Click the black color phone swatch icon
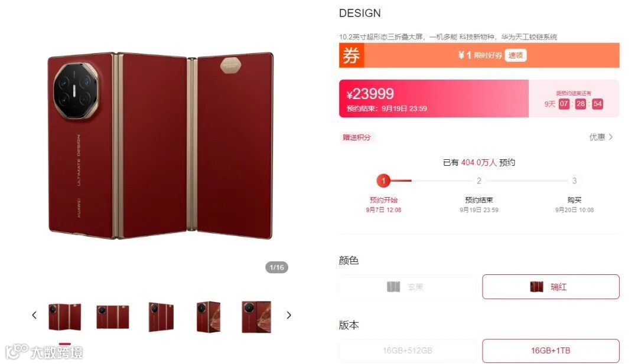Screen dimensions: 638x364 [x=393, y=287]
